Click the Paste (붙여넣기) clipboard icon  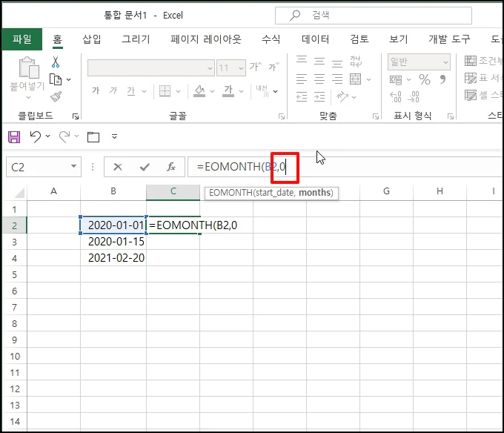coord(29,67)
